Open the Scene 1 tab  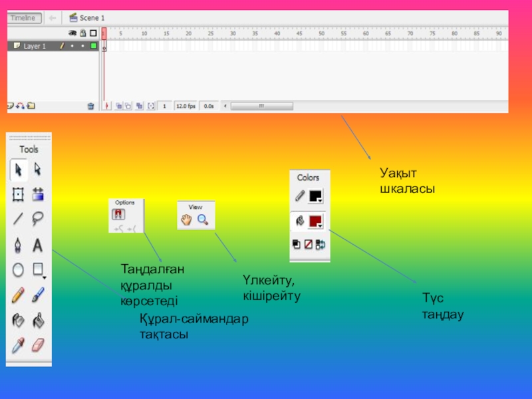[x=87, y=18]
